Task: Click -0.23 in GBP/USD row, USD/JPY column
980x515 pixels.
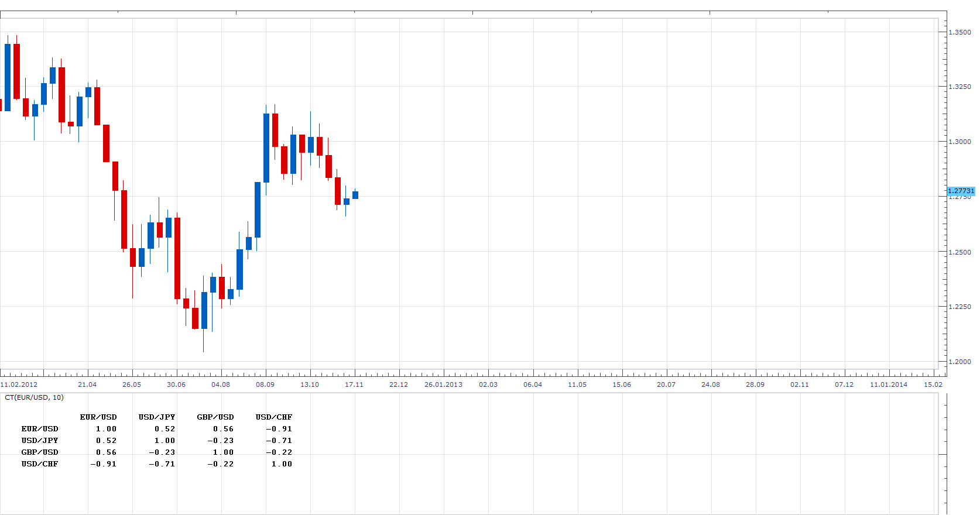Action: point(162,452)
